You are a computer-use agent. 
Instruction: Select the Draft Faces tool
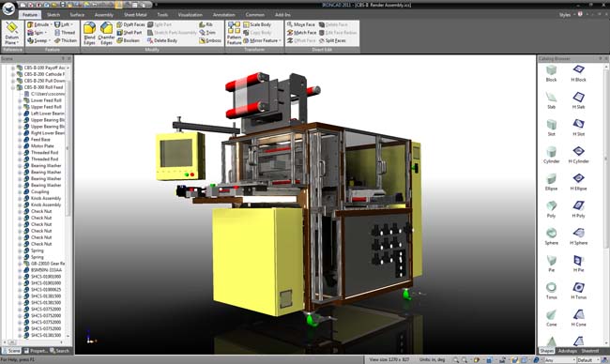(x=130, y=24)
